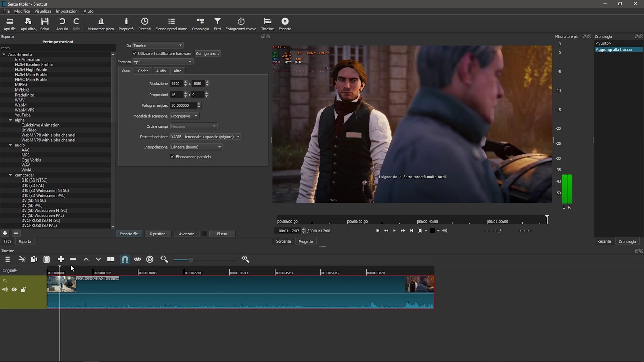Click the timeline copy icon

pyautogui.click(x=34, y=259)
